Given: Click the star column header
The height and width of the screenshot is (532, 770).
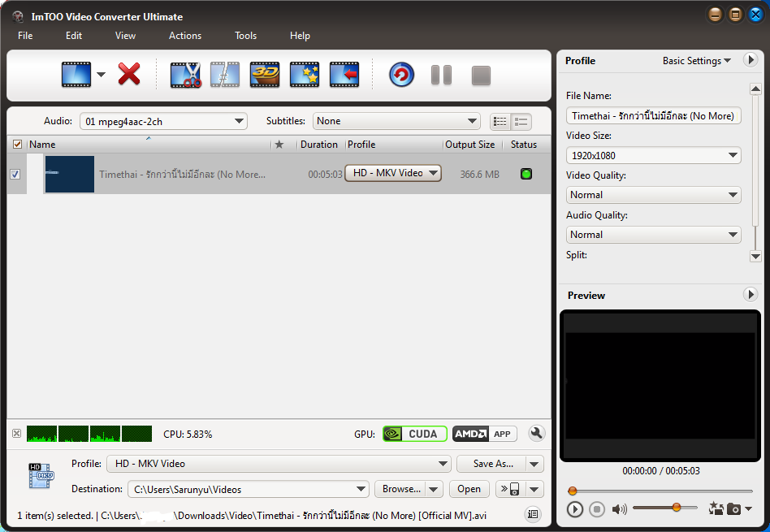Looking at the screenshot, I should click(x=279, y=145).
